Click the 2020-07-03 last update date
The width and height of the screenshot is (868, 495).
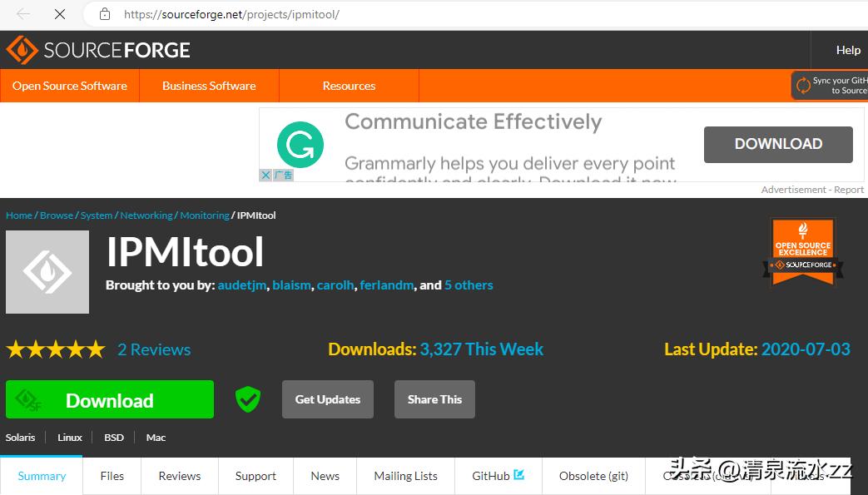tap(806, 349)
